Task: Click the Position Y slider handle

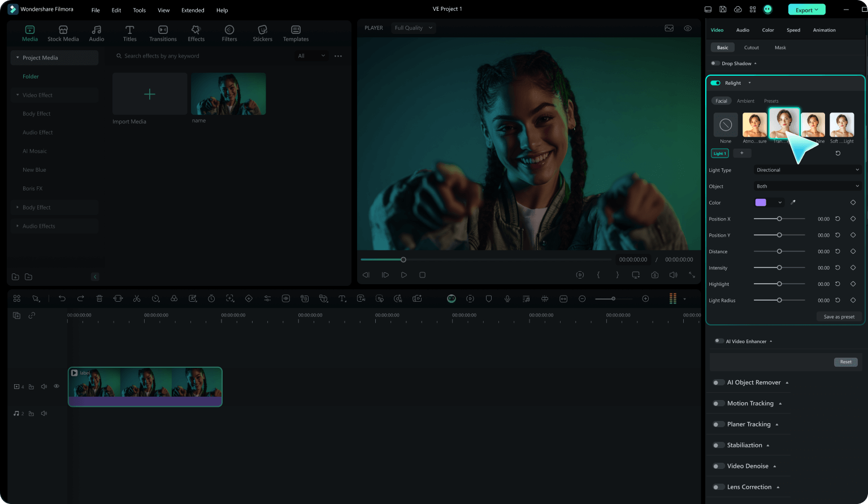Action: point(779,235)
